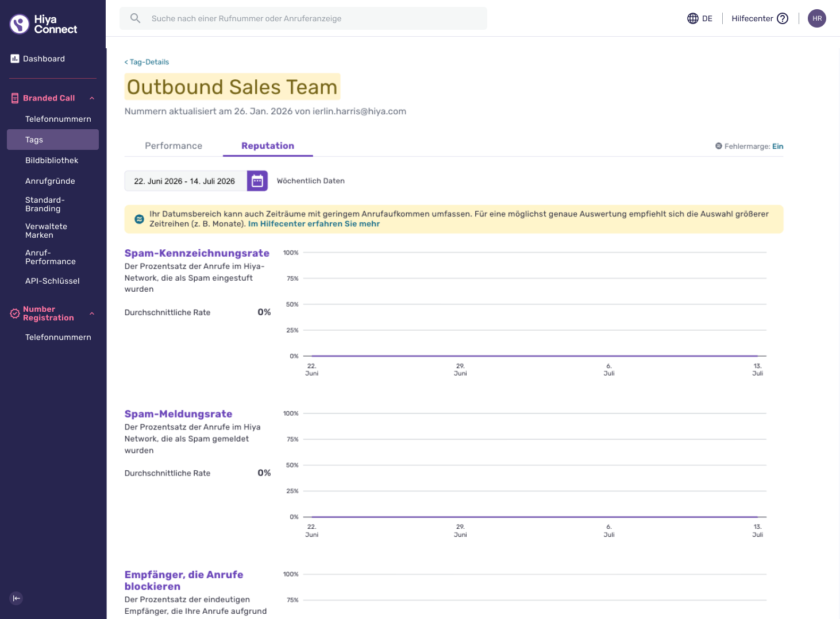Image resolution: width=840 pixels, height=619 pixels.
Task: Click the date range field
Action: [x=186, y=181]
